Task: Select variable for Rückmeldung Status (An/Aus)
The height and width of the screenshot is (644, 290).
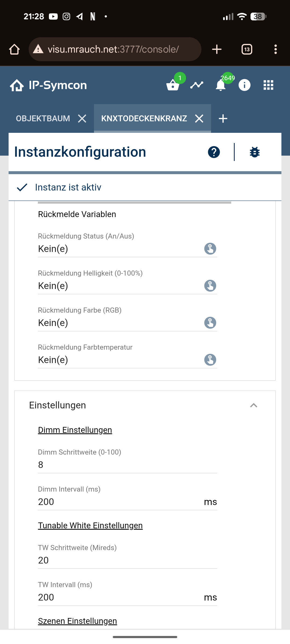Action: point(210,248)
